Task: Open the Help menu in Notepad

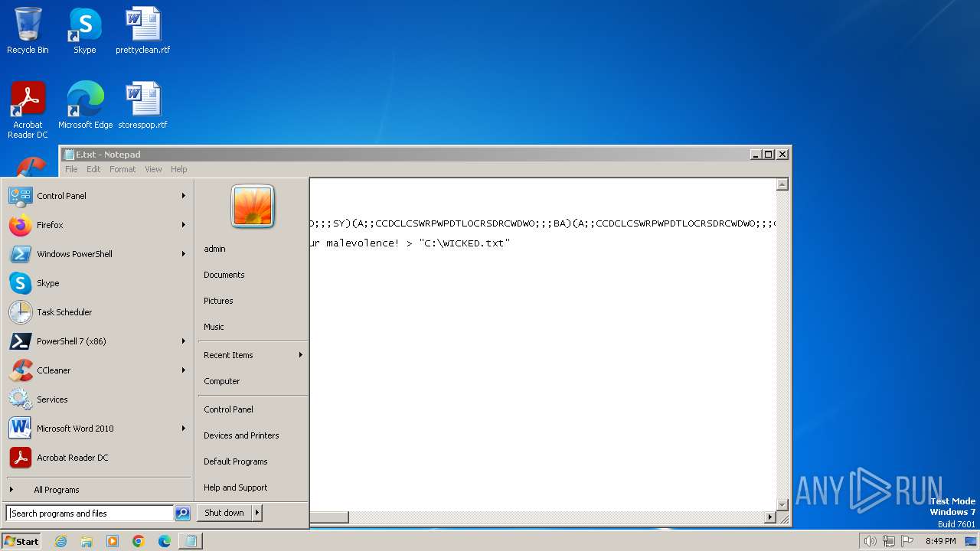Action: (178, 169)
